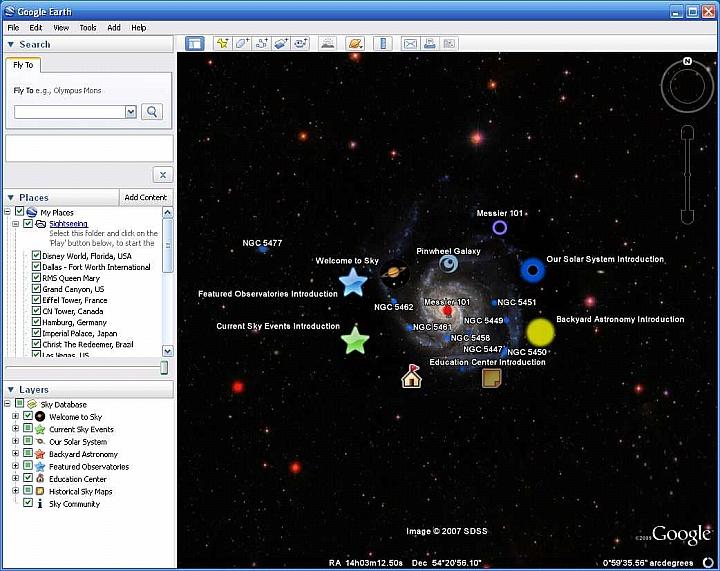
Task: Open the planet switcher toolbar icon
Action: [355, 44]
